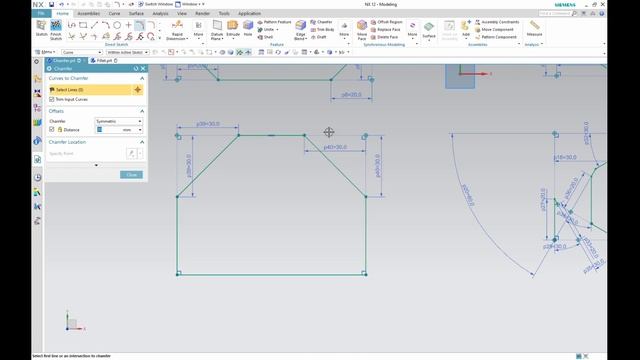The image size is (640, 360).
Task: Open the Chamfer Symmetric dropdown
Action: pos(119,121)
